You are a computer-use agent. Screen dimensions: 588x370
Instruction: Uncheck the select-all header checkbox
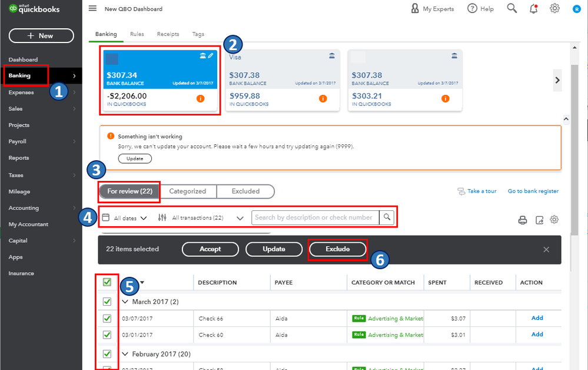(x=107, y=282)
